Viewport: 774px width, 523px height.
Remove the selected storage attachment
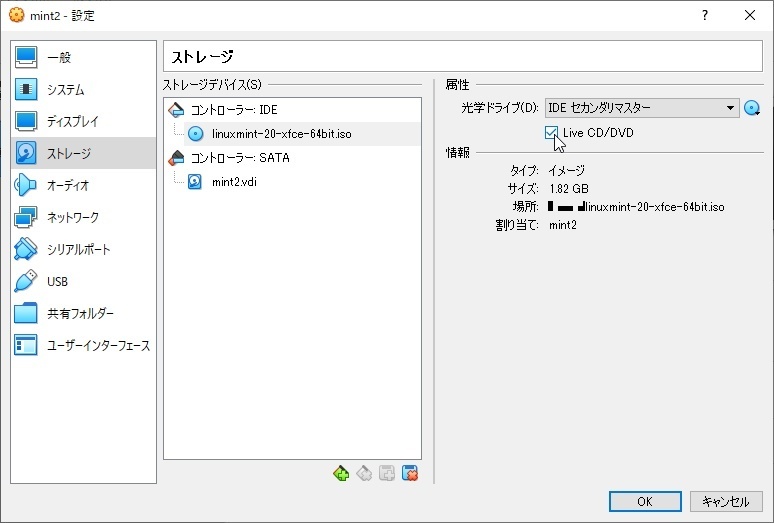pos(410,473)
